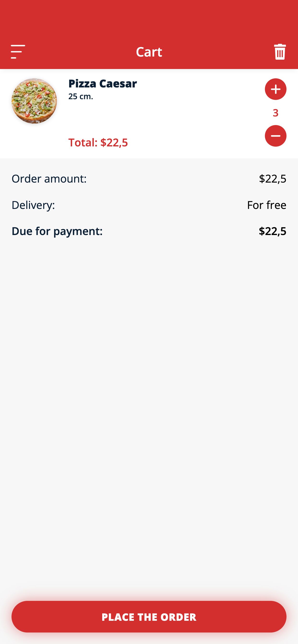Tap the quantity number 3
Screen dimensions: 298x644
275,113
